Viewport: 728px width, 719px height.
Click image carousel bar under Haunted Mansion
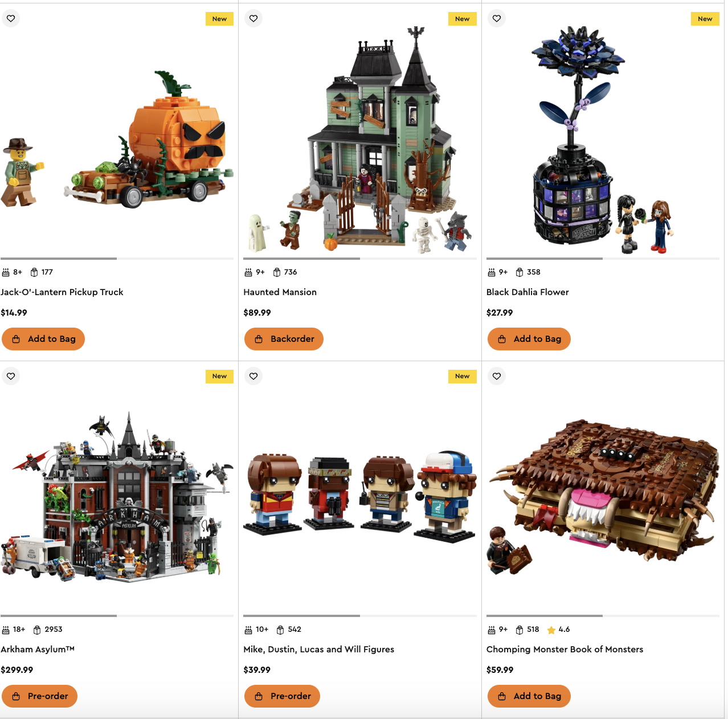[360, 259]
